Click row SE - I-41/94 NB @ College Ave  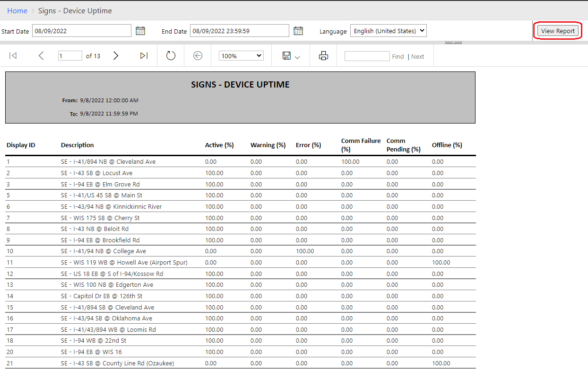click(x=241, y=251)
